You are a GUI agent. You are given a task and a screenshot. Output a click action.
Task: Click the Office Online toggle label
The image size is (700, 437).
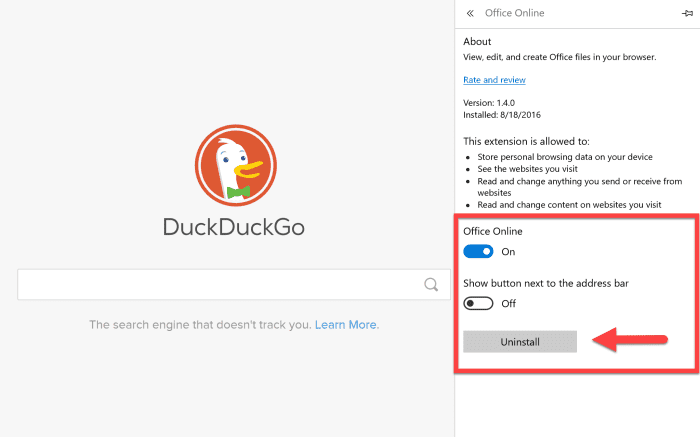click(x=492, y=231)
